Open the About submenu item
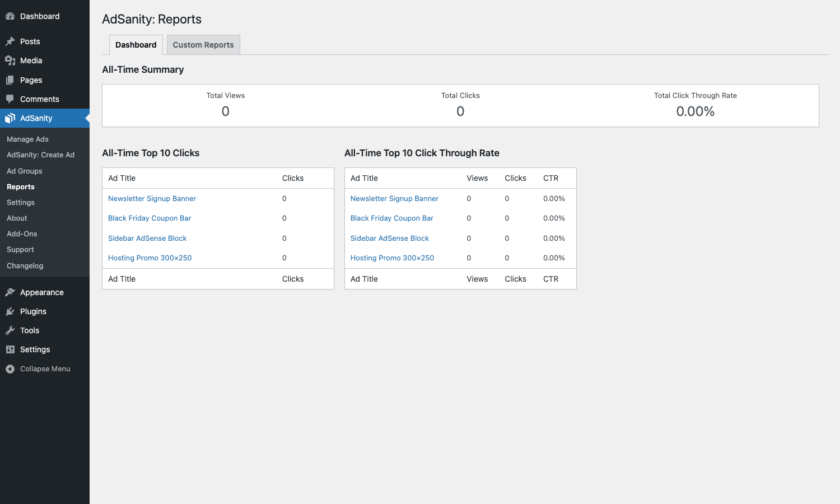Viewport: 840px width, 504px height. (x=17, y=218)
